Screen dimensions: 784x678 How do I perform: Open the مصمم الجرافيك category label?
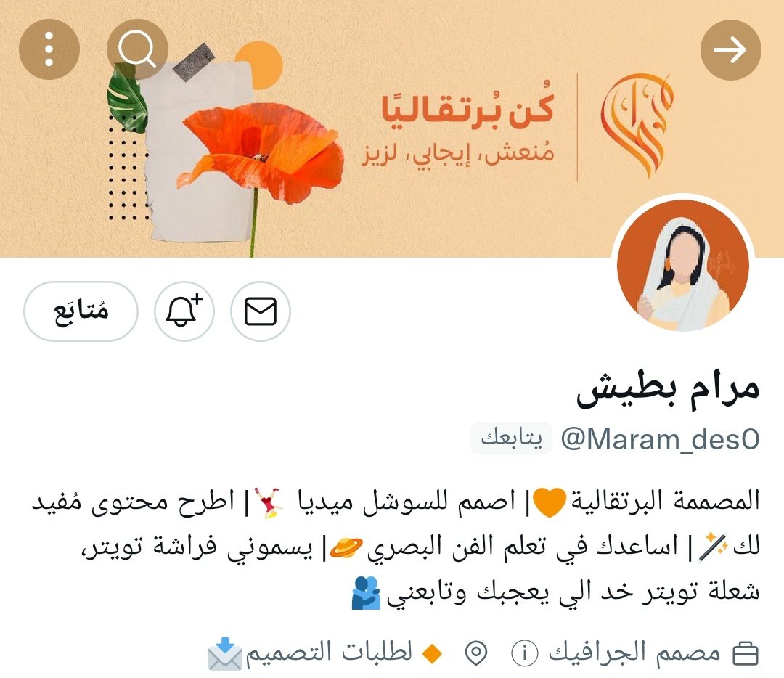click(x=634, y=652)
